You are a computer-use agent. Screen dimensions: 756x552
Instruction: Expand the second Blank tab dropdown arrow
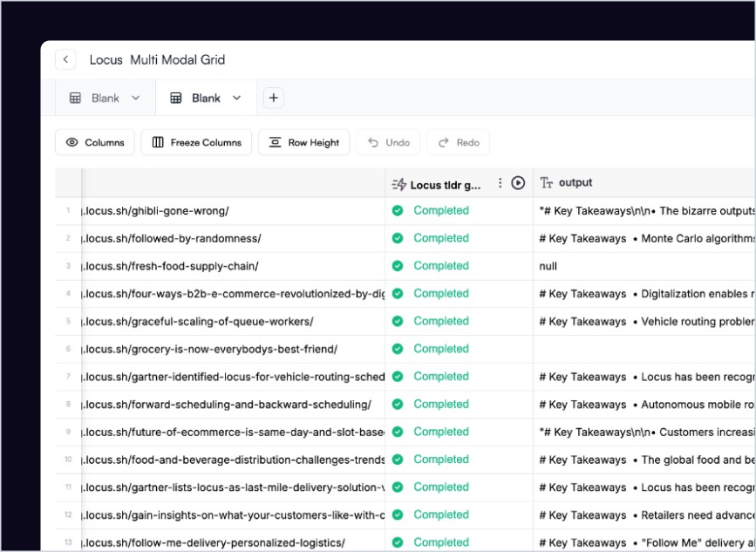pos(236,98)
